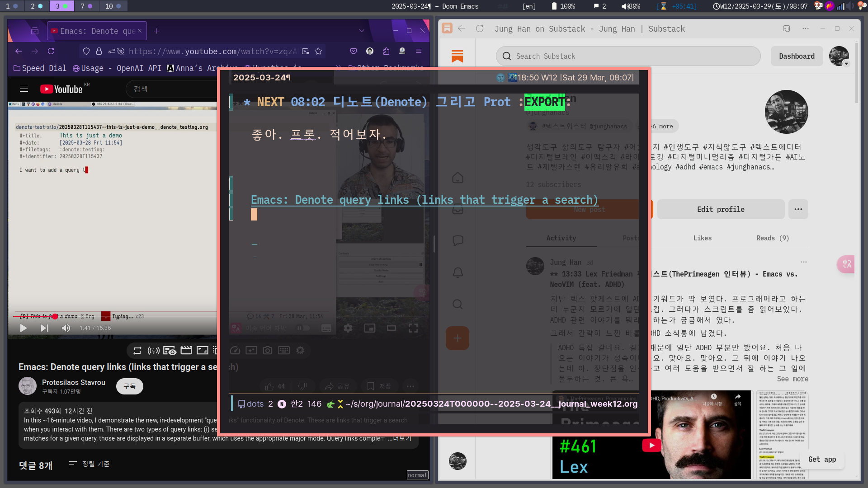This screenshot has width=868, height=488.
Task: Switch to workspace 2 in the top bar
Action: (x=37, y=6)
